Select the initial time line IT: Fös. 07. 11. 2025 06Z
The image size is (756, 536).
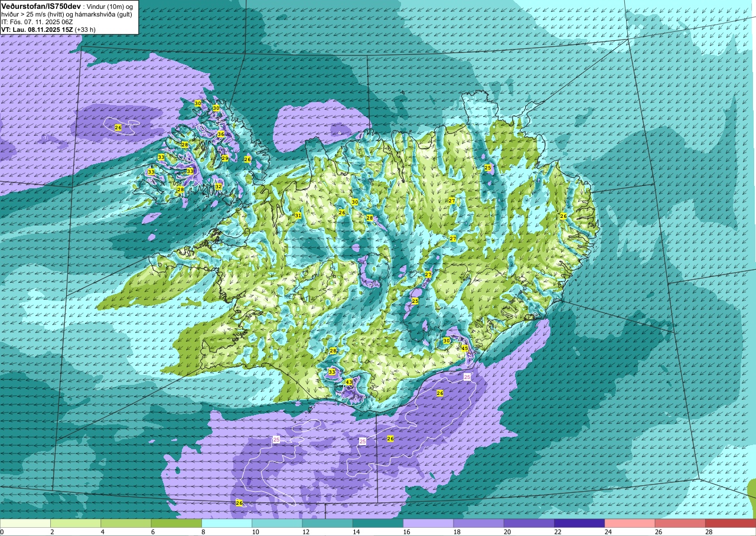(37, 21)
